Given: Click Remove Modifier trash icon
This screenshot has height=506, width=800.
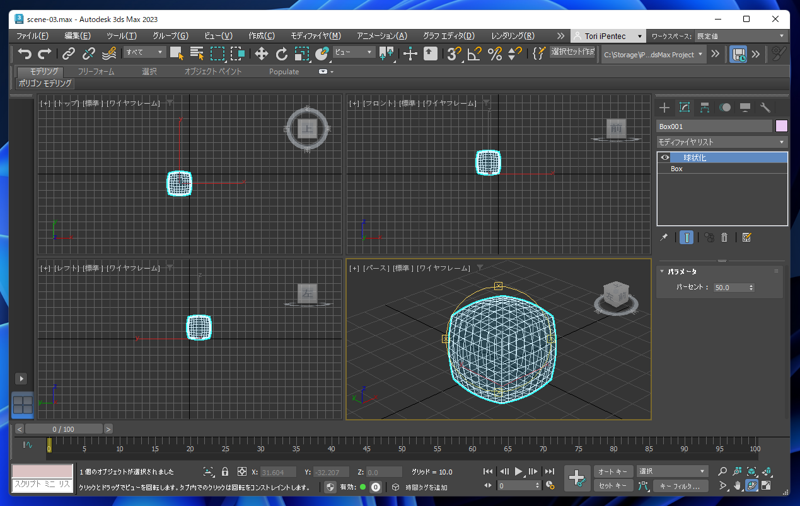Looking at the screenshot, I should coord(724,238).
